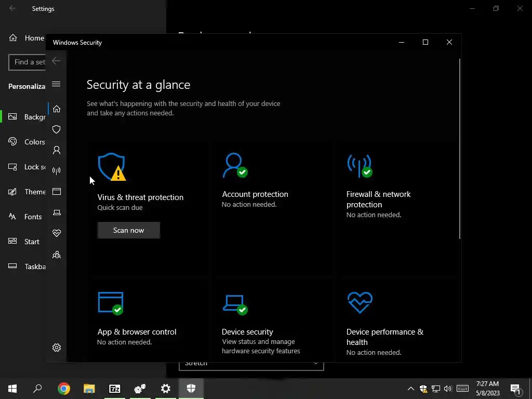
Task: Click the Find a setting search box
Action: point(27,62)
